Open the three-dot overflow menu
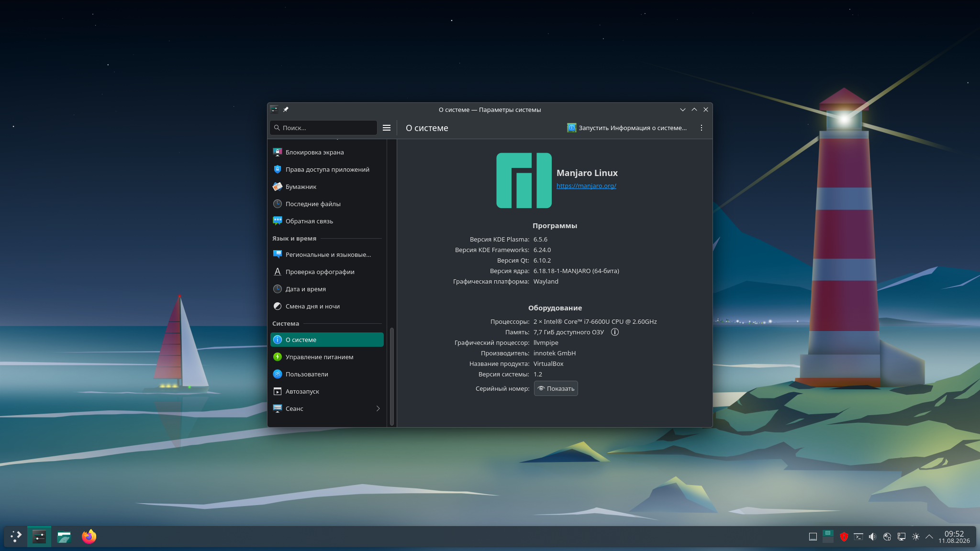Image resolution: width=980 pixels, height=551 pixels. (702, 128)
